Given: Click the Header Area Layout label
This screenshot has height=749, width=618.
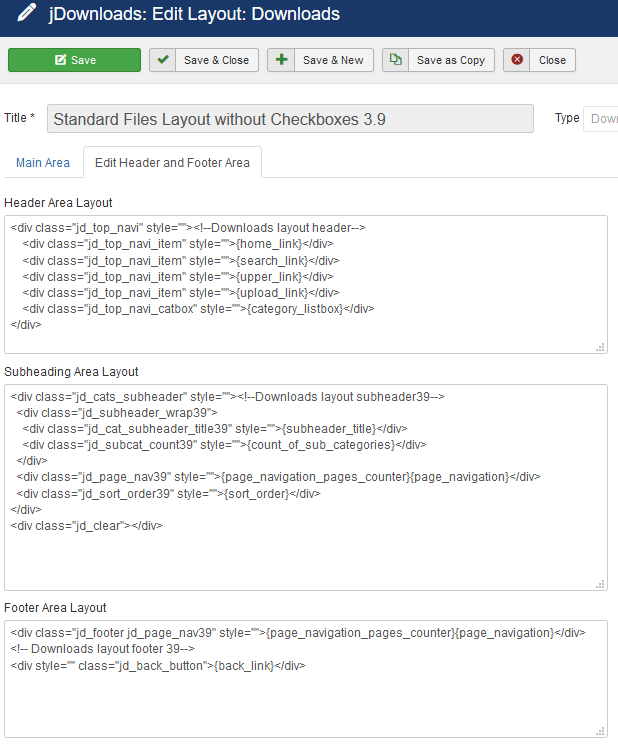Looking at the screenshot, I should click(58, 203).
